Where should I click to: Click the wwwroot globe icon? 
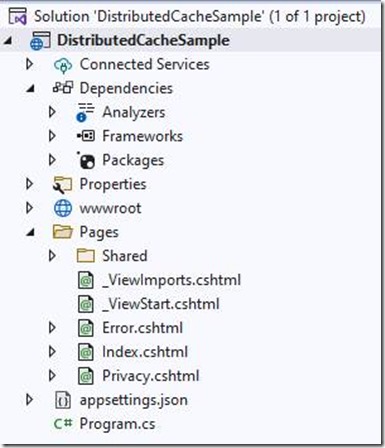tap(63, 208)
